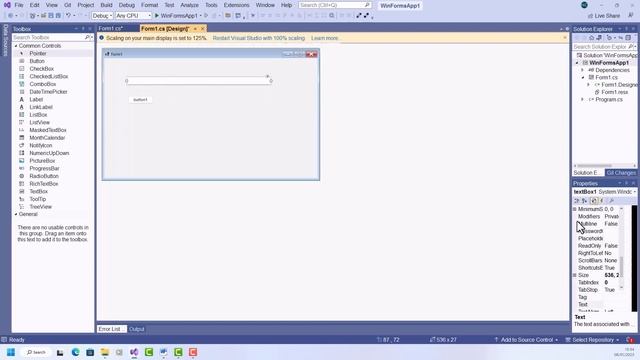Pick the Button control in Toolbox
The height and width of the screenshot is (360, 640).
click(x=37, y=61)
